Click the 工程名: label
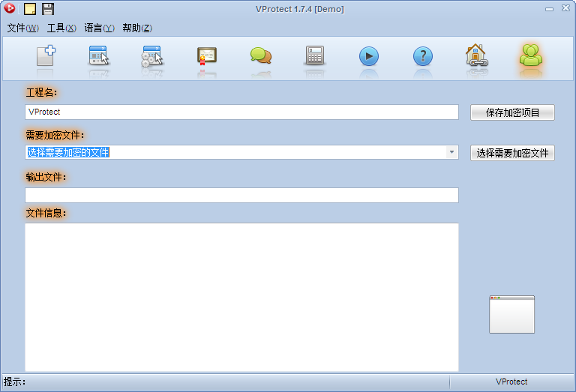 coord(41,92)
